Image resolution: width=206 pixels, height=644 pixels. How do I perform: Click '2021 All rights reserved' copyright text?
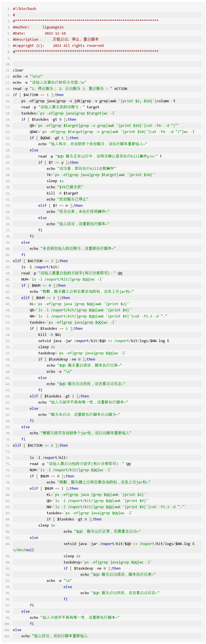tap(78, 45)
